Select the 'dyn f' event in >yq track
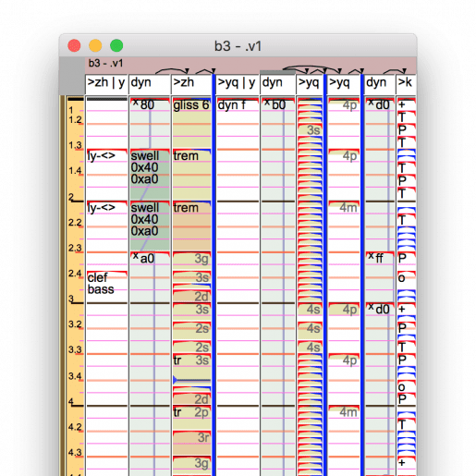Screen dimensions: 476x476 point(238,105)
